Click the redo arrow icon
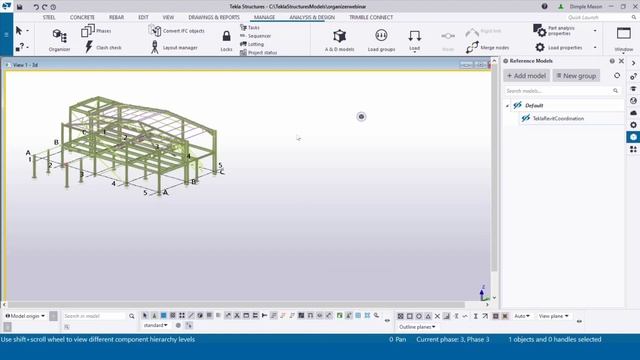The width and height of the screenshot is (640, 360). click(44, 7)
